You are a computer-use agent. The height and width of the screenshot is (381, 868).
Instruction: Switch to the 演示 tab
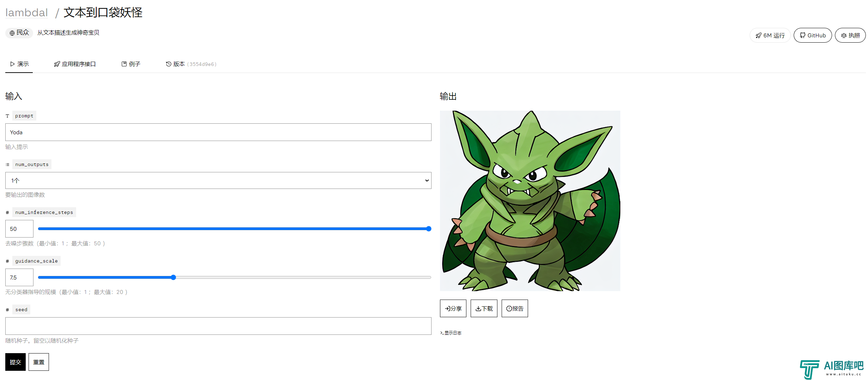[x=19, y=64]
